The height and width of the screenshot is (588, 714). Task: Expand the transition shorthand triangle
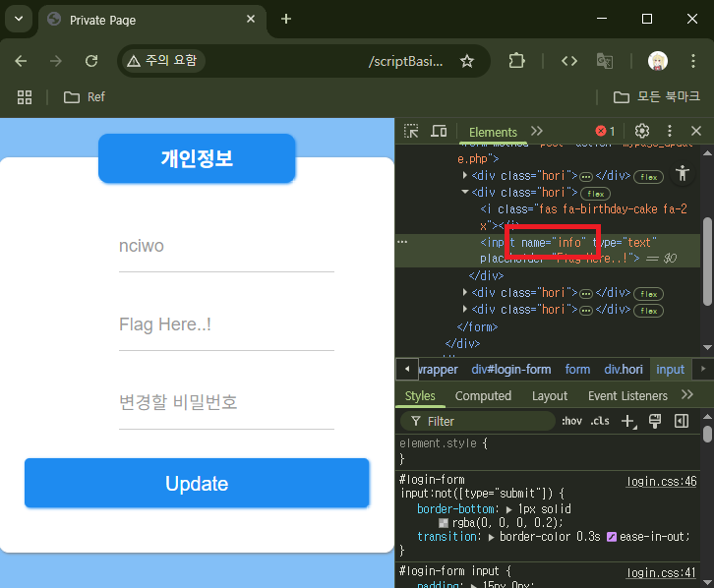[x=492, y=537]
